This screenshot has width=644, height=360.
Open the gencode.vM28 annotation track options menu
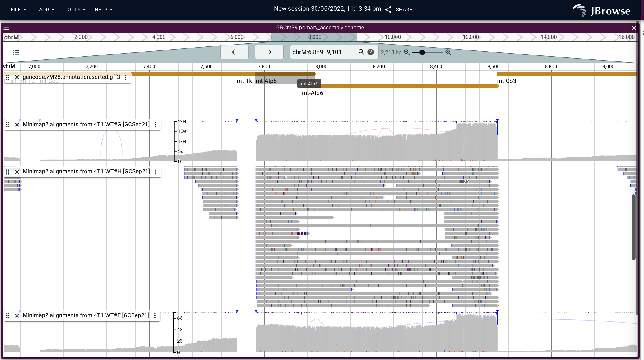(126, 77)
